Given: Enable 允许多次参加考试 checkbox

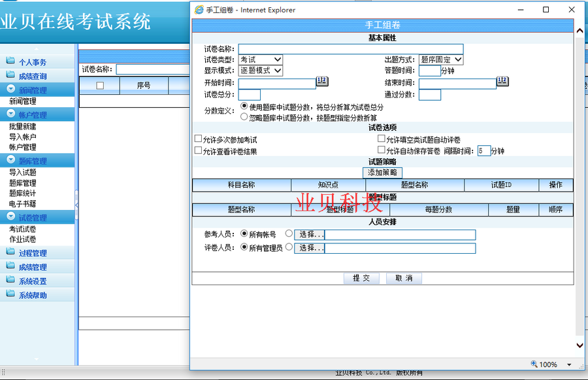Looking at the screenshot, I should tap(199, 139).
